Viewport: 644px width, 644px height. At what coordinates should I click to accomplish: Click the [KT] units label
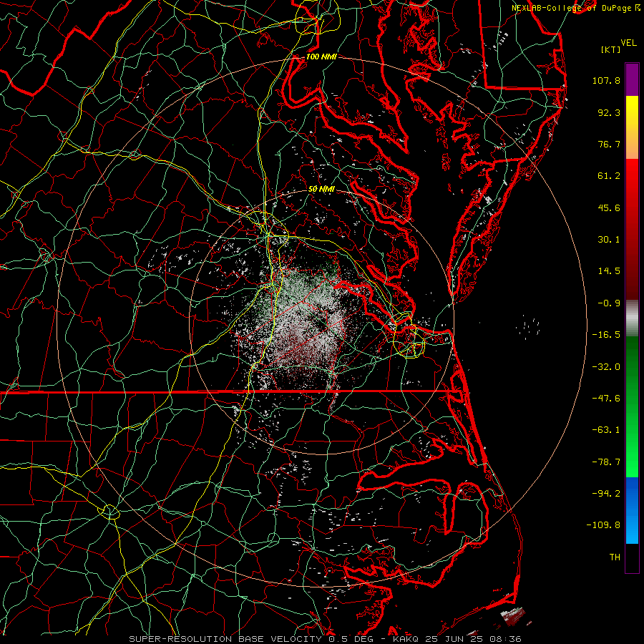(x=611, y=49)
